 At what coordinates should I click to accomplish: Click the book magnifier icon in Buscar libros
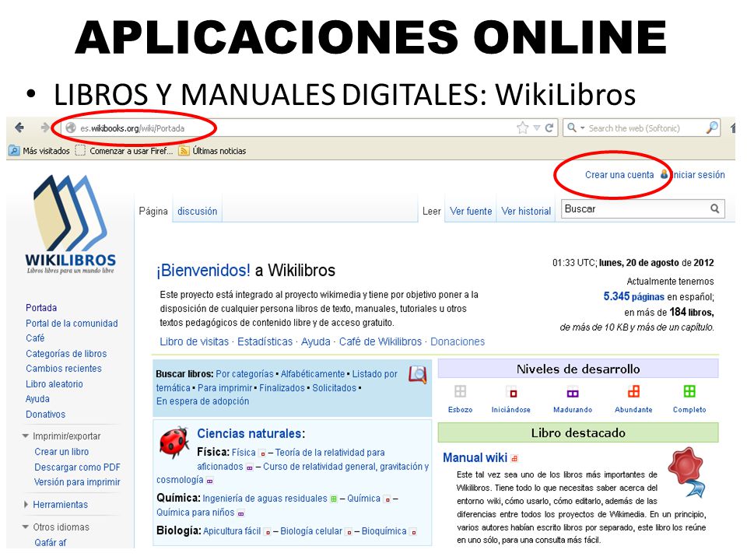coord(417,374)
